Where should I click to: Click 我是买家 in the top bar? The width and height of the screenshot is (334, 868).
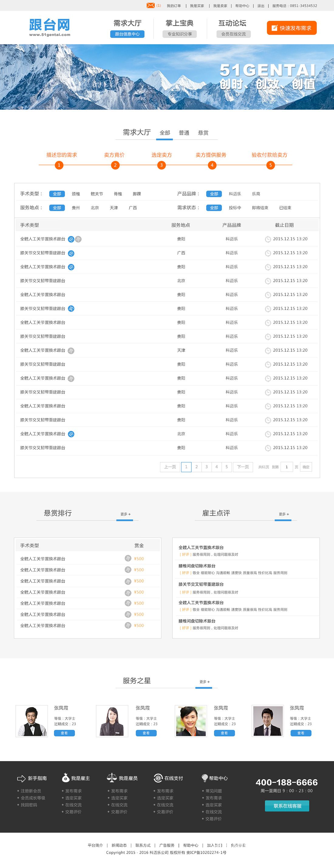click(x=197, y=6)
